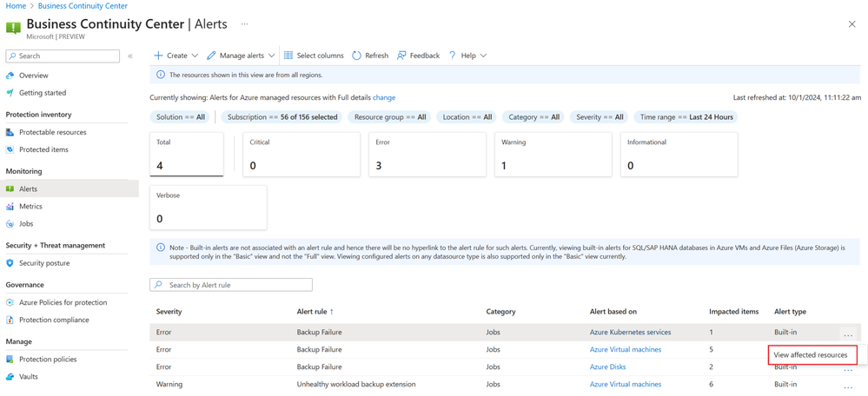Expand the Create dropdown
Image resolution: width=868 pixels, height=396 pixels.
[x=176, y=56]
